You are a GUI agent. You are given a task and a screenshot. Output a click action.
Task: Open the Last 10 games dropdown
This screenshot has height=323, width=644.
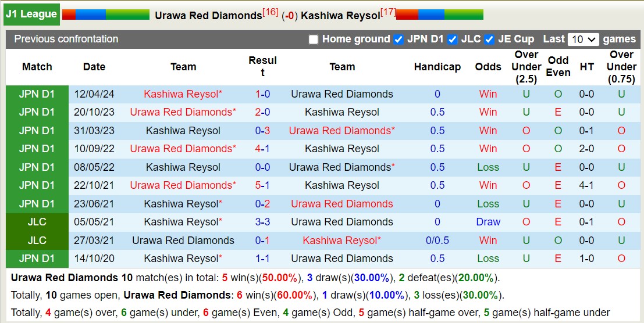pos(583,40)
